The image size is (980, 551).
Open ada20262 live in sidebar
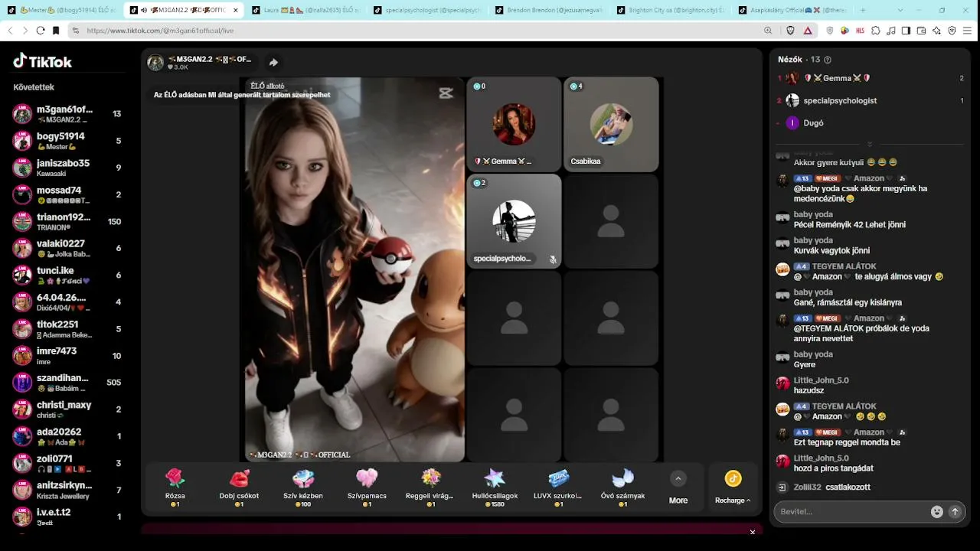pos(68,436)
